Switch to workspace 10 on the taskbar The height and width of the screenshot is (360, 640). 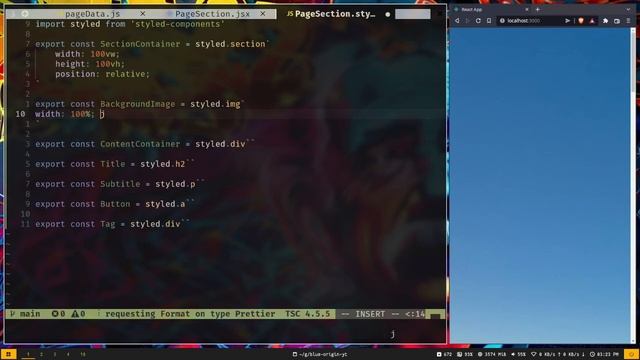tap(83, 354)
